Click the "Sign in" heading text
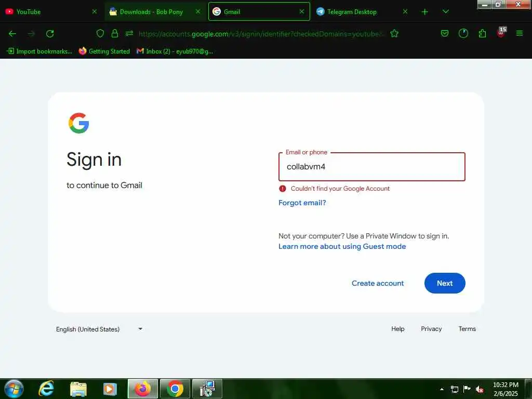Screen dimensions: 532x399 (x=94, y=159)
